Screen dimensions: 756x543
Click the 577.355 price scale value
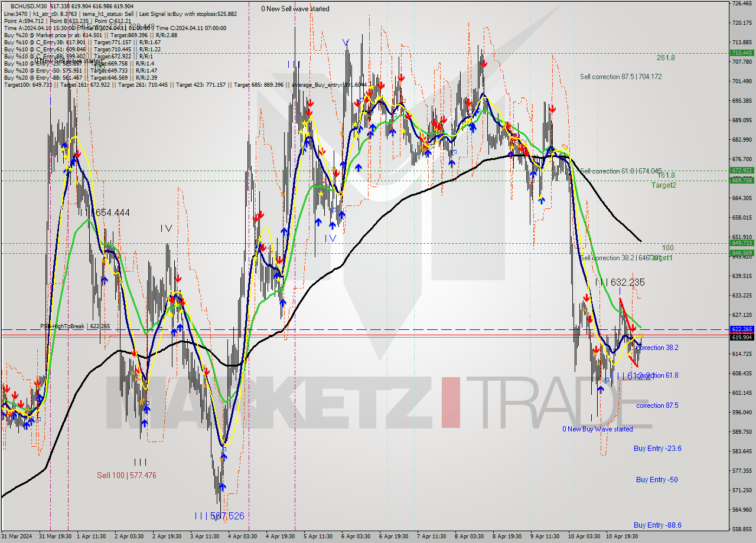742,471
